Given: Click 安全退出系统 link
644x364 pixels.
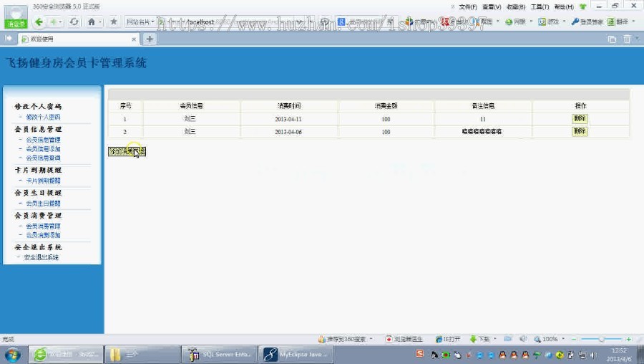Looking at the screenshot, I should tap(41, 257).
